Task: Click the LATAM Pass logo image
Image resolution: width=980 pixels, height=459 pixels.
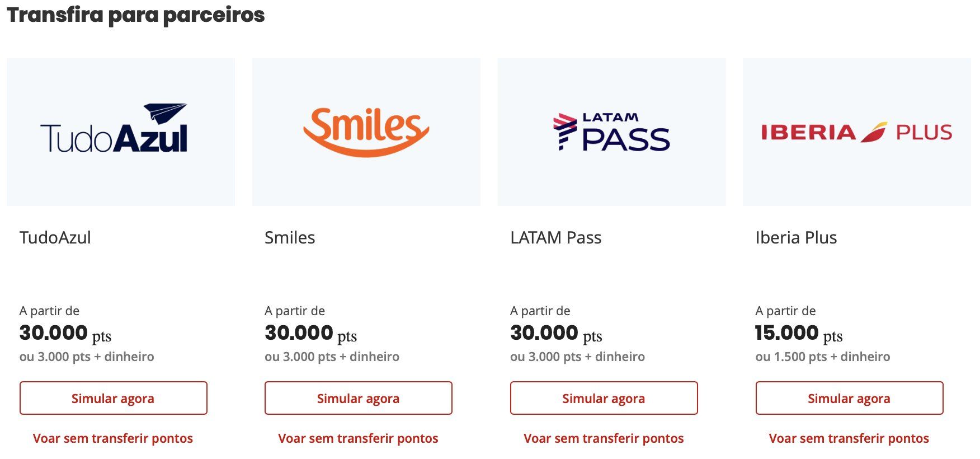Action: pos(612,132)
